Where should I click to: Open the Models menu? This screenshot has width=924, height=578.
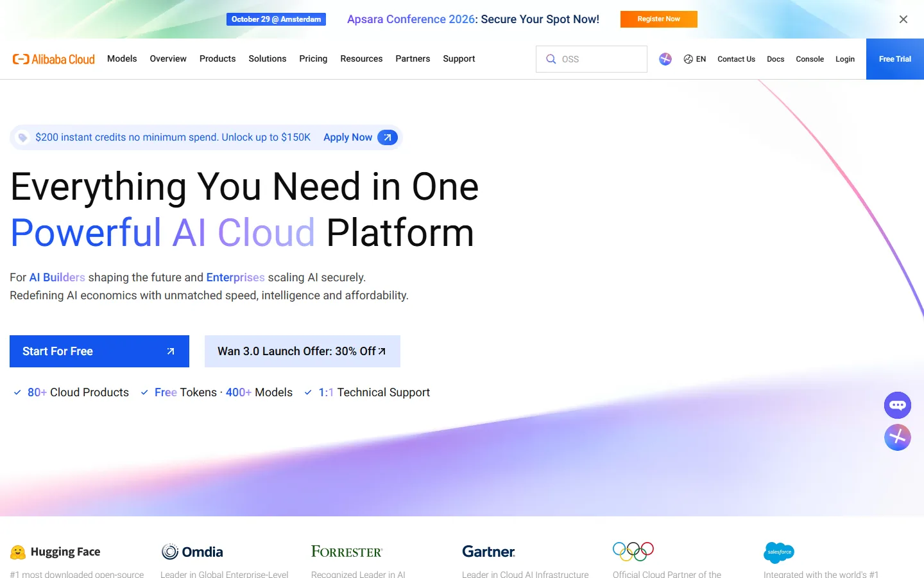[x=122, y=58]
